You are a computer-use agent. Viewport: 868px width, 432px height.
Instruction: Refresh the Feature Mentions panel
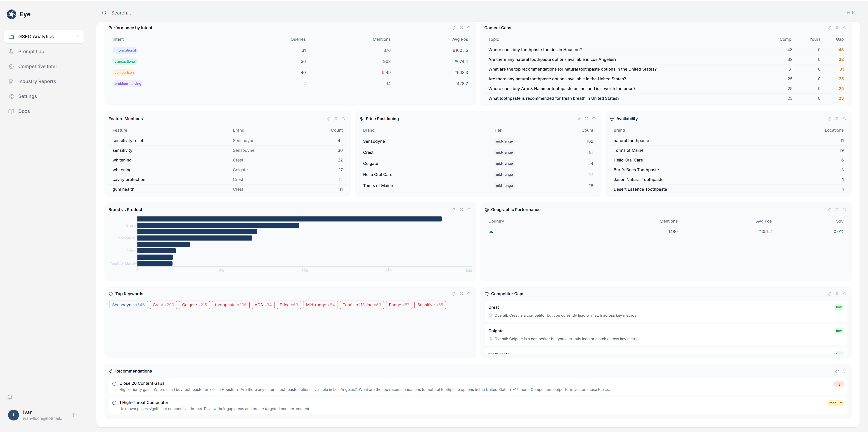(343, 119)
